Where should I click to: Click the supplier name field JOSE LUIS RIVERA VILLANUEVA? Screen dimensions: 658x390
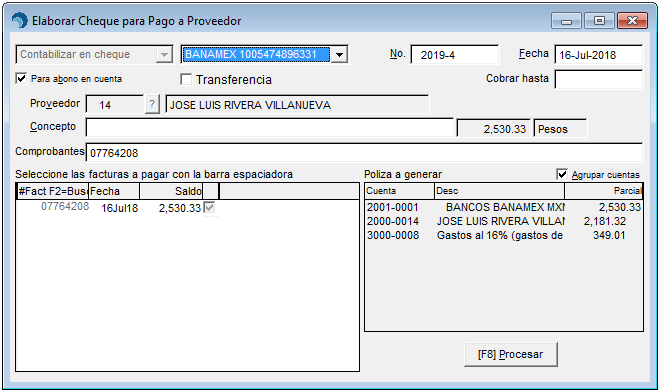297,105
